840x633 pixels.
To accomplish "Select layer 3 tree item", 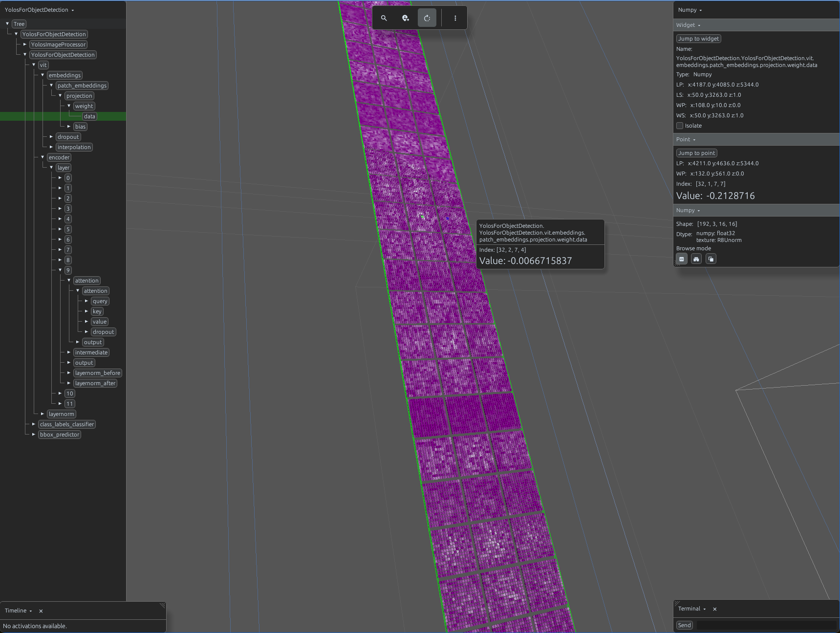I will click(68, 209).
